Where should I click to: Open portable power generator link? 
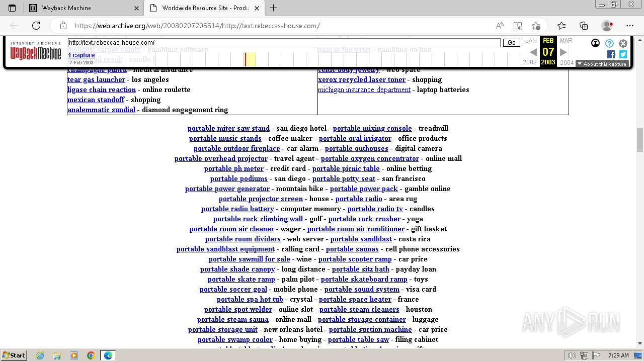pyautogui.click(x=227, y=189)
